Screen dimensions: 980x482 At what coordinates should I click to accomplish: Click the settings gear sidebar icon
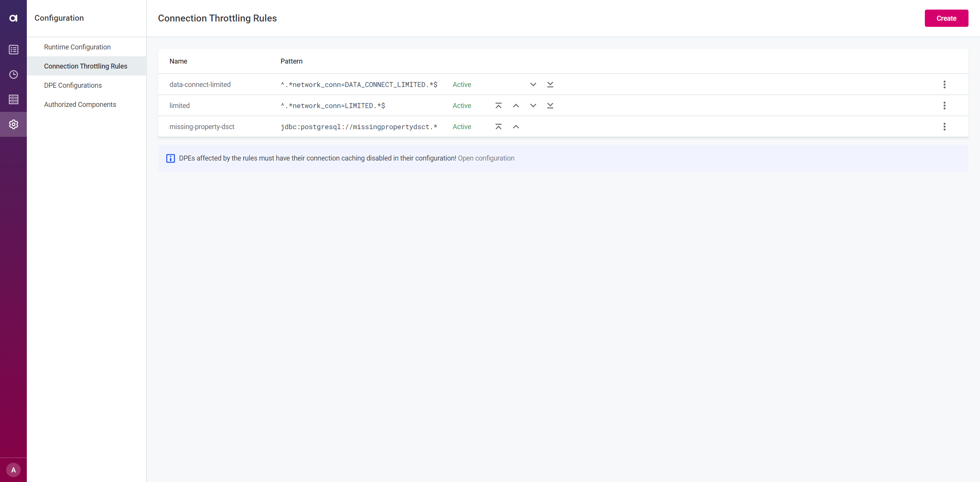point(13,125)
